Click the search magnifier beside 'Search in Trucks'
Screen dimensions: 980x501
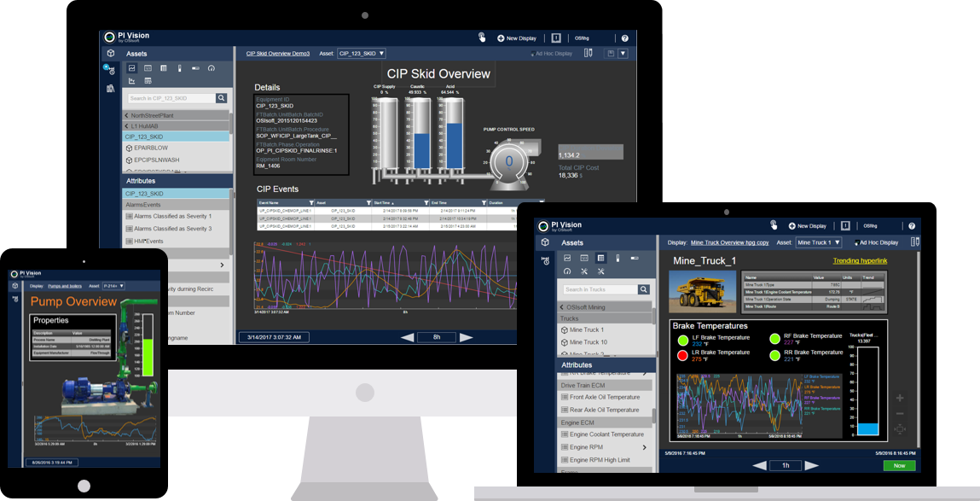[x=644, y=289]
